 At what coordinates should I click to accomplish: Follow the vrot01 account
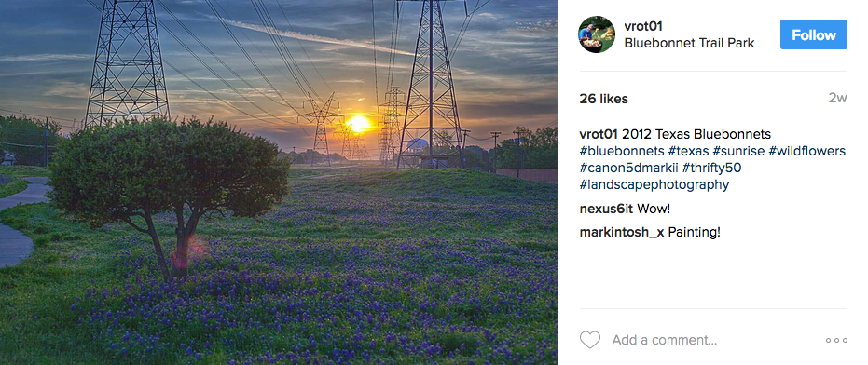814,34
